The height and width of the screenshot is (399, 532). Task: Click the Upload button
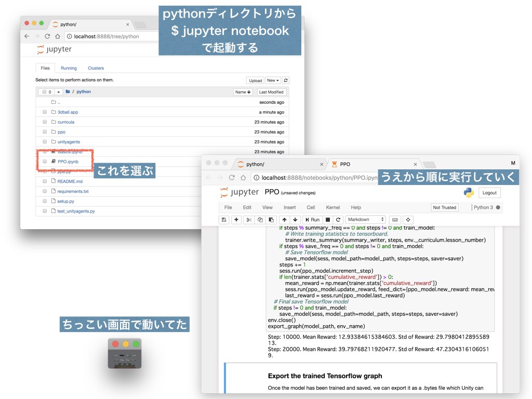[x=255, y=81]
